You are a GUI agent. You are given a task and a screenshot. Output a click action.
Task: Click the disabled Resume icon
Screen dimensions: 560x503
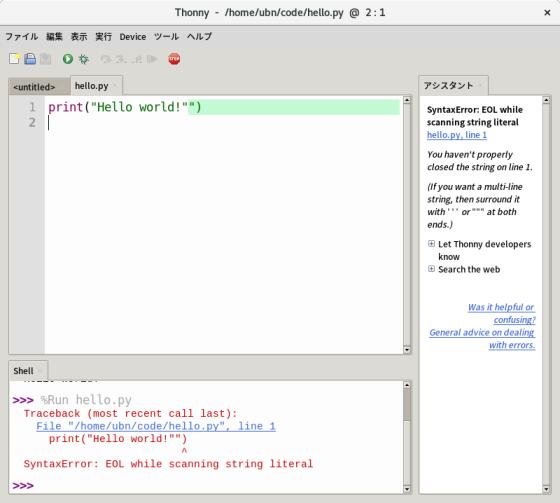(x=152, y=59)
